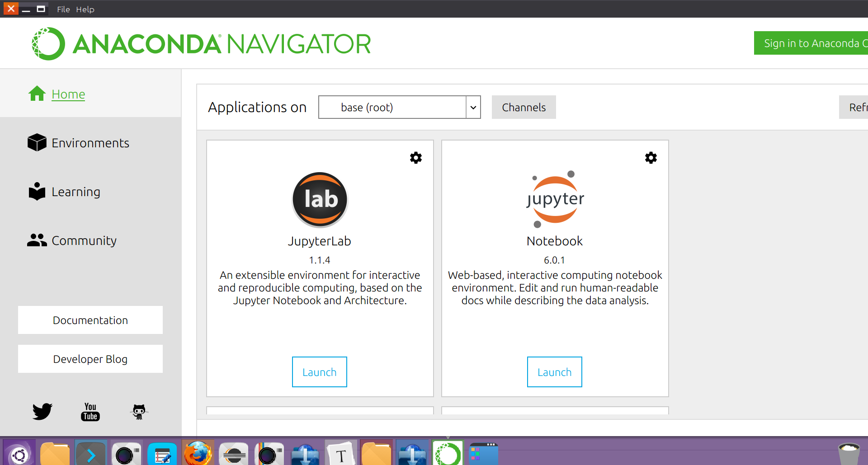Image resolution: width=868 pixels, height=465 pixels.
Task: Open terminal arrow icon in dock
Action: (91, 453)
